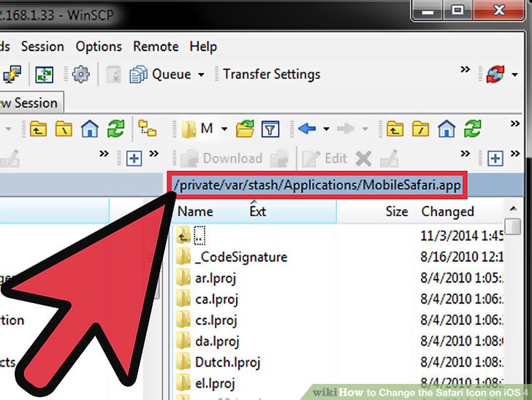Refresh the local panel with green arrows

(115, 128)
